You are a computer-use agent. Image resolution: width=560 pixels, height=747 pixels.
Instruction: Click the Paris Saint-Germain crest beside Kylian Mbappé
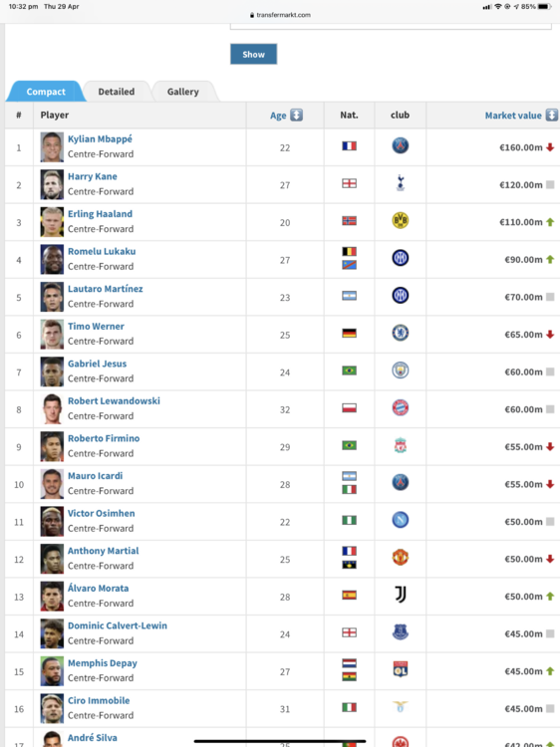tap(400, 145)
